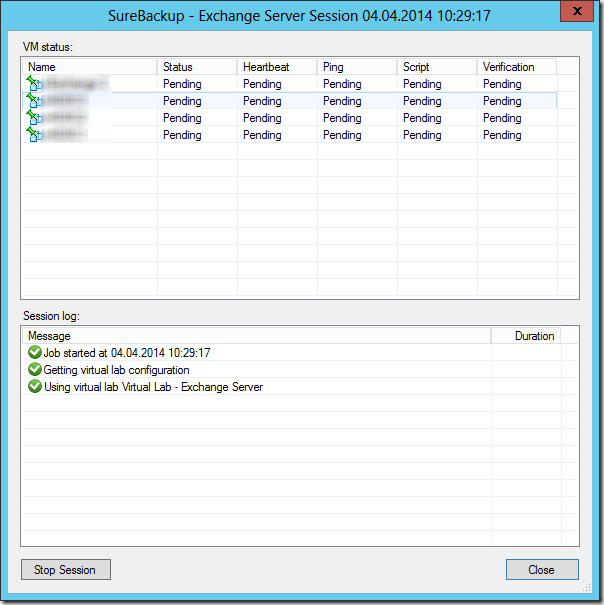Select 'Using virtual lab Virtual Lab - Exchange Server' entry
This screenshot has width=604, height=605.
(153, 387)
